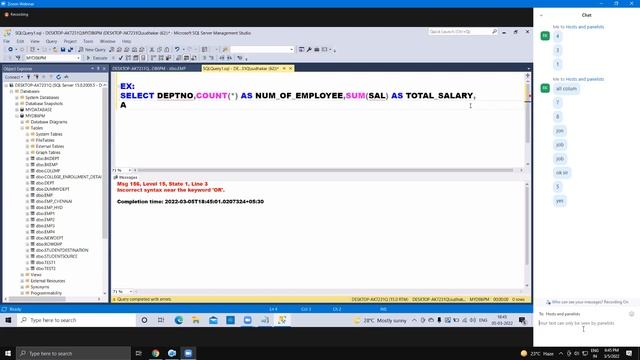Click the Save All icon in the toolbar
This screenshot has width=640, height=360.
tap(70, 49)
